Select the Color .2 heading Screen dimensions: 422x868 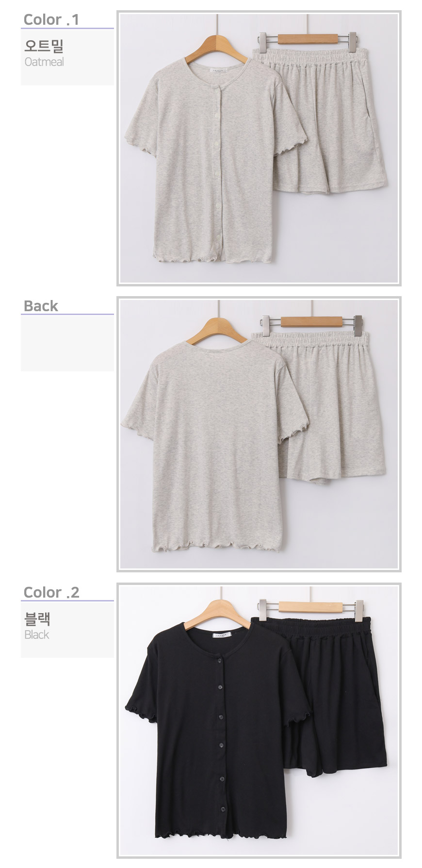coord(51,593)
